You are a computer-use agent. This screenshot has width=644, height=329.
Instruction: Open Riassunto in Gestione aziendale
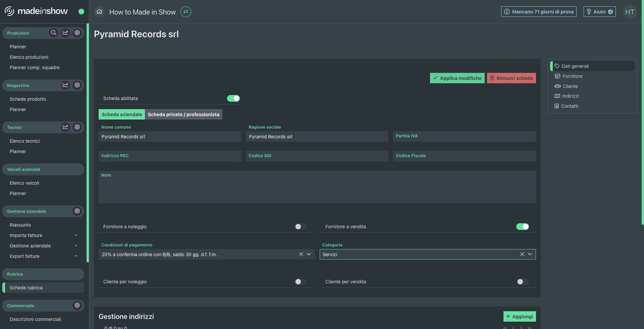click(x=20, y=225)
